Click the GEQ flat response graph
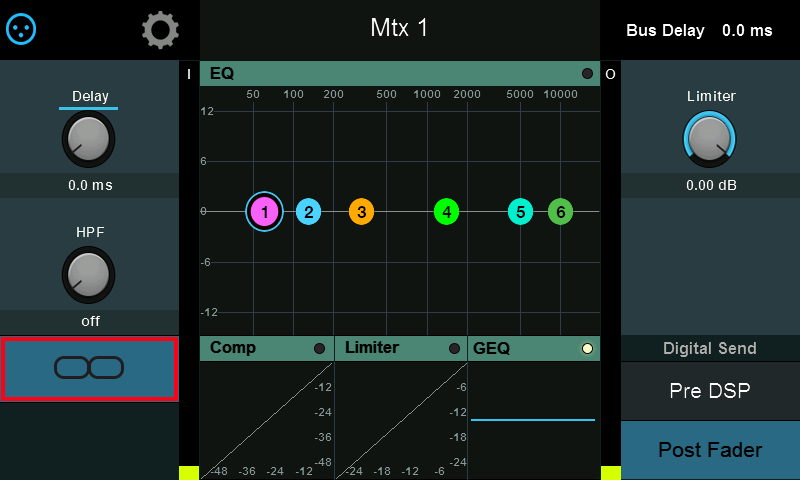Image resolution: width=800 pixels, height=480 pixels. click(x=534, y=421)
